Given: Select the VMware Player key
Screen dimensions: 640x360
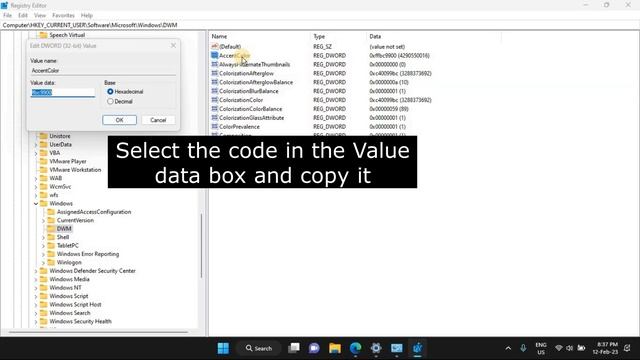Looking at the screenshot, I should [68, 161].
